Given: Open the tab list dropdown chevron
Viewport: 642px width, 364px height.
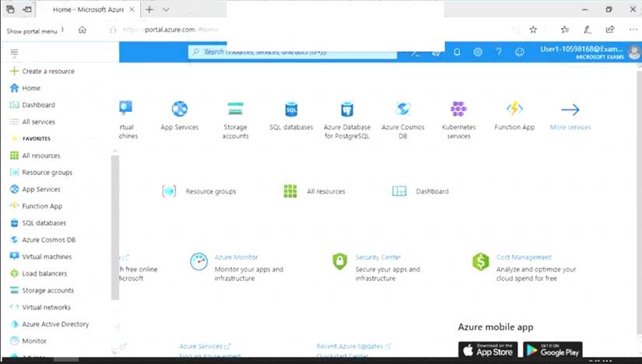Looking at the screenshot, I should [166, 9].
